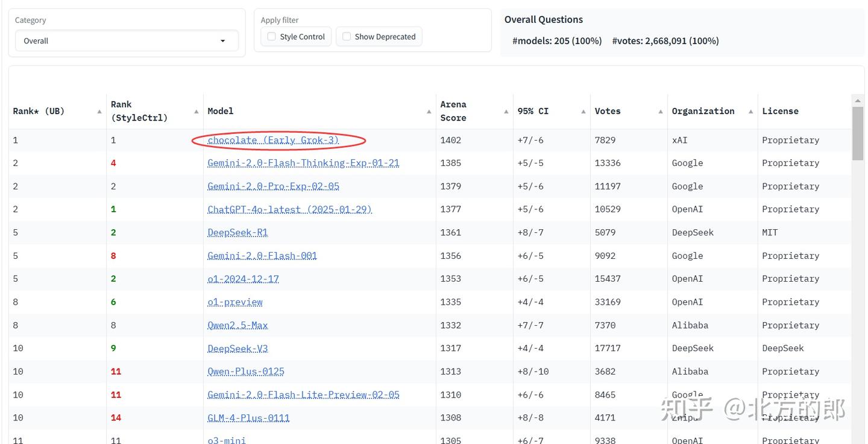Viewport: 868px width, 444px height.
Task: Sort by Organization column arrow
Action: point(751,112)
